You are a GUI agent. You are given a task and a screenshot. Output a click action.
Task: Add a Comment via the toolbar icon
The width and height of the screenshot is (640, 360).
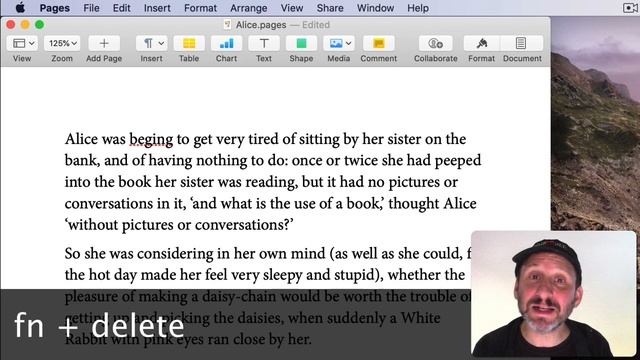[379, 43]
